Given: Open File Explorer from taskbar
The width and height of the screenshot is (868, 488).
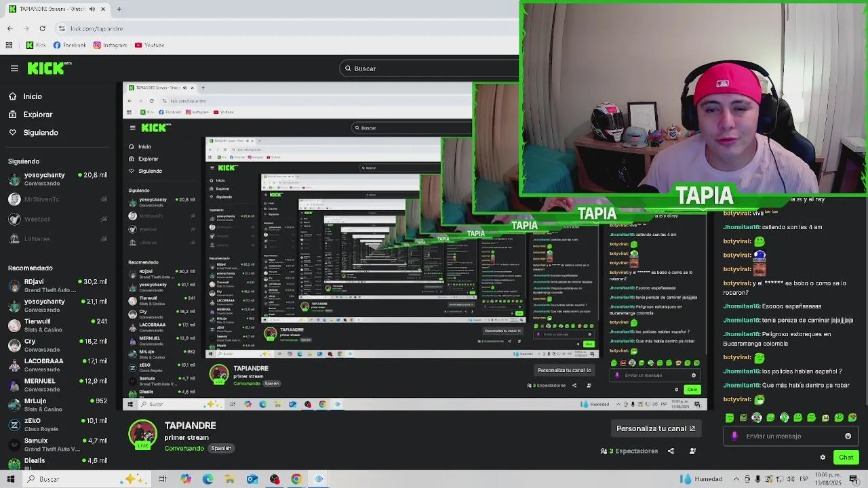Looking at the screenshot, I should 230,479.
